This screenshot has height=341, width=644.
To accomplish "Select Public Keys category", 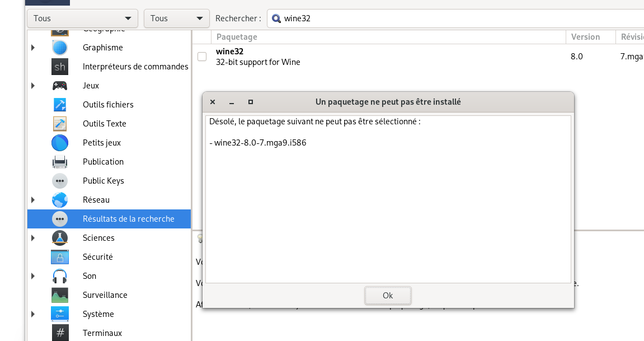I will [x=104, y=181].
